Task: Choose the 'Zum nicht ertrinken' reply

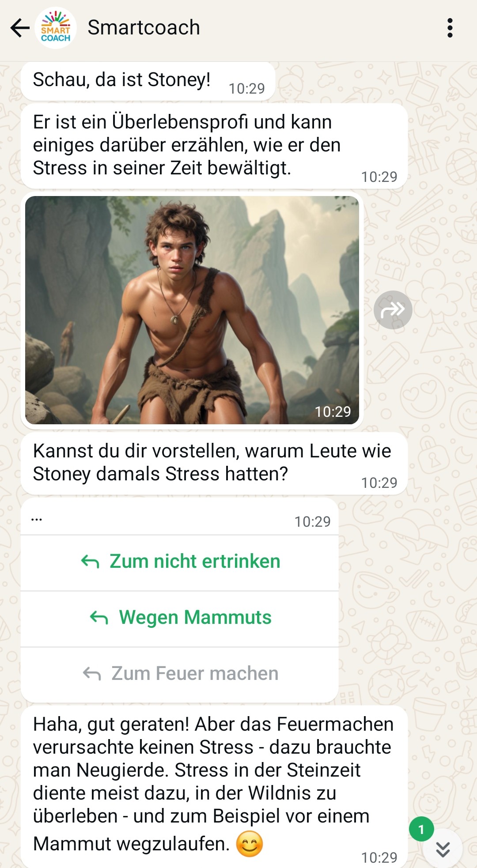Action: pyautogui.click(x=180, y=562)
